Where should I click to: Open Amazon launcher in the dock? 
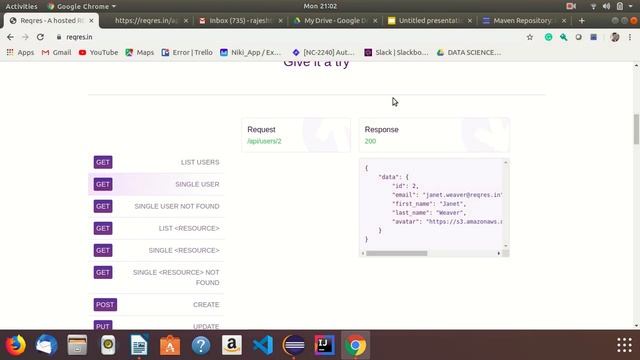point(232,345)
